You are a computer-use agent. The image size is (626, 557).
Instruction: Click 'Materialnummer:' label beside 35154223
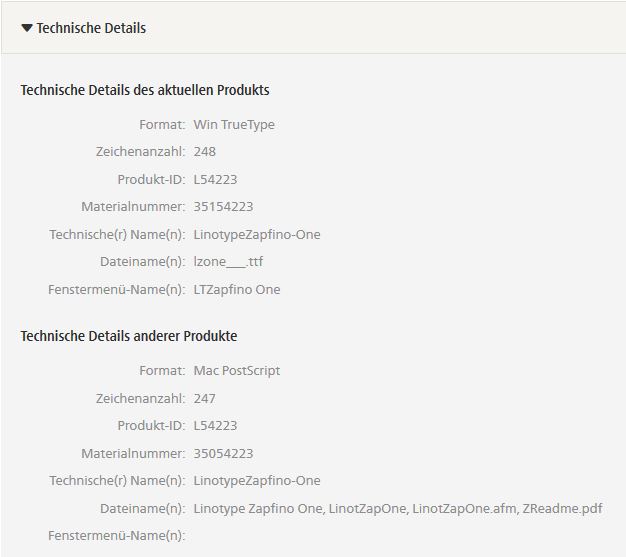click(133, 207)
